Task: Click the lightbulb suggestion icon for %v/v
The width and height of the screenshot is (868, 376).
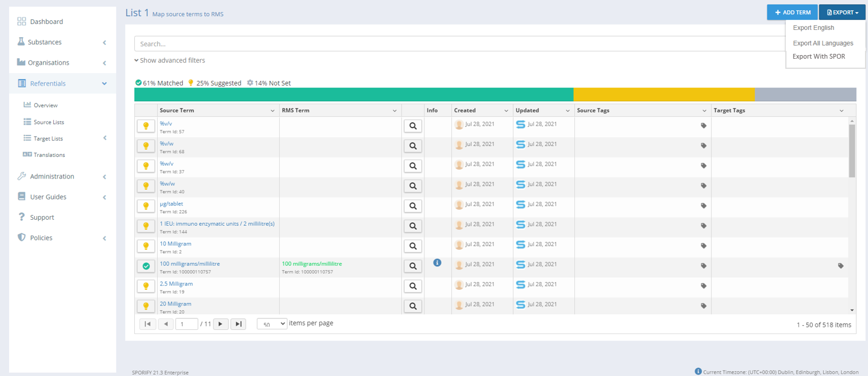Action: point(146,126)
